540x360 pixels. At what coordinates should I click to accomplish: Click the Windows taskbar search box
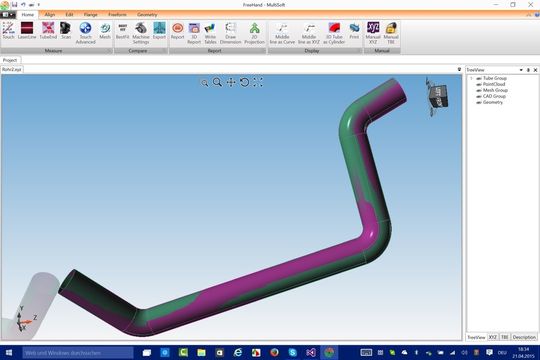point(78,353)
